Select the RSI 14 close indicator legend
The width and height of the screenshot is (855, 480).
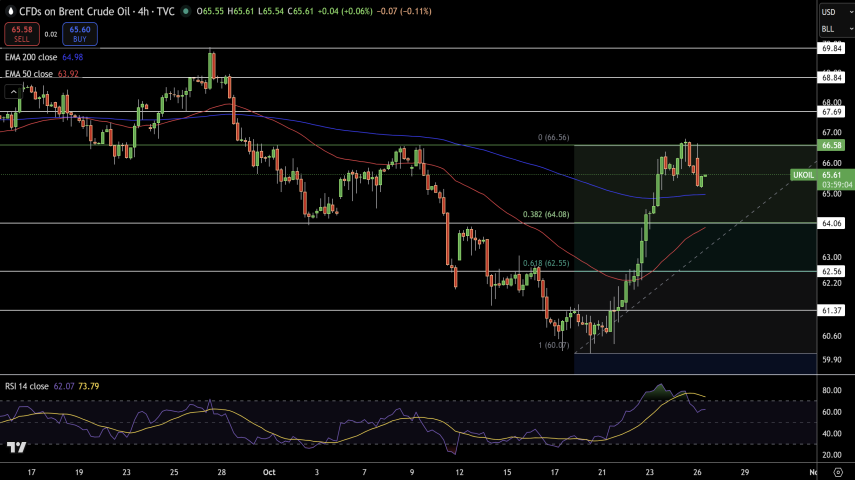(x=25, y=385)
